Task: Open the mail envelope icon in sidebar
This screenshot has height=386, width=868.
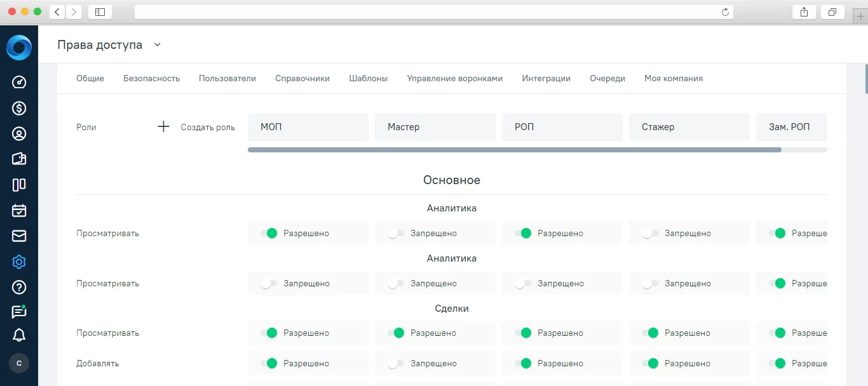Action: point(19,236)
